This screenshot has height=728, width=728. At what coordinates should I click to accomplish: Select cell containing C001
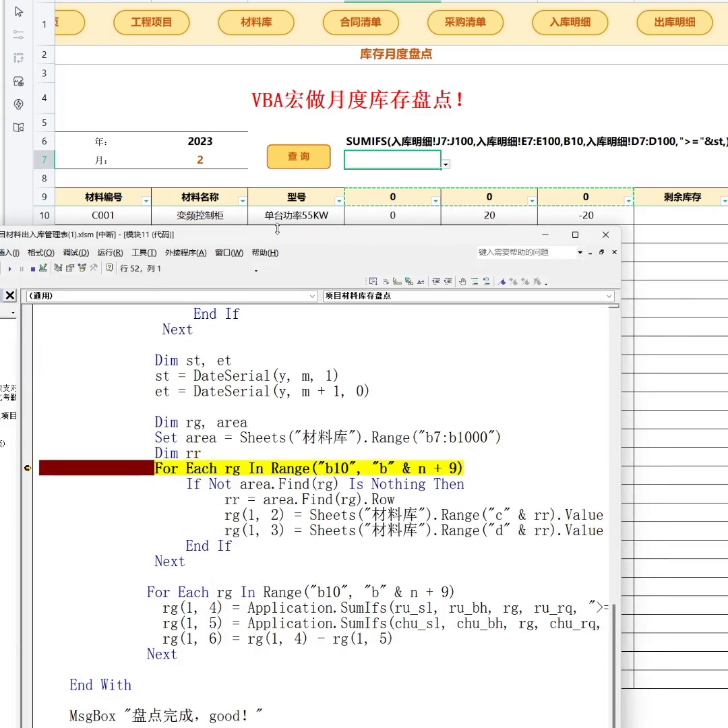pos(103,216)
